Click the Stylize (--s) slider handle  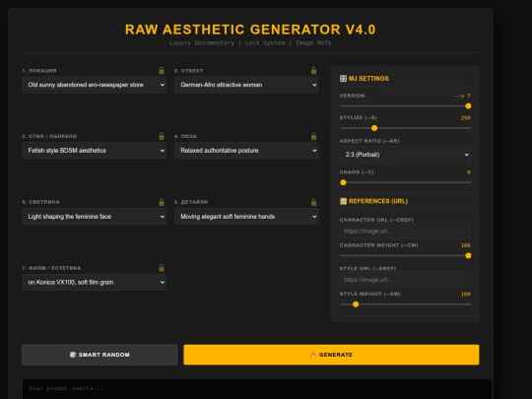click(374, 128)
